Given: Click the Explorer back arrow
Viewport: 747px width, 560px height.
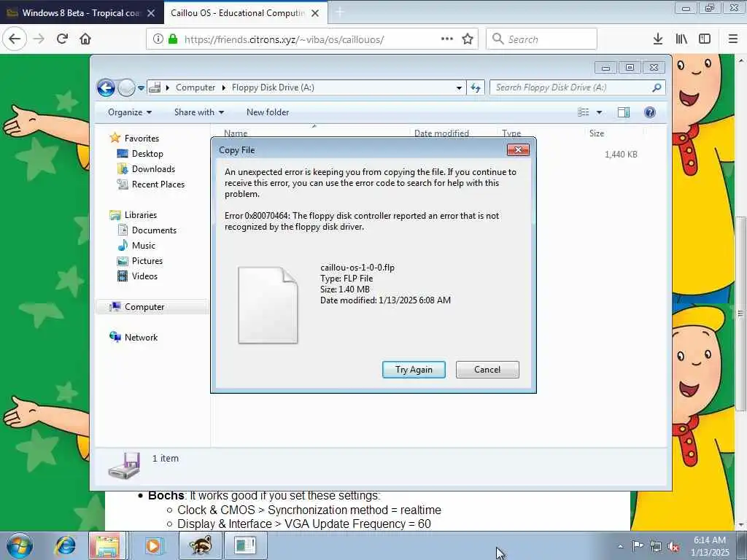Looking at the screenshot, I should [x=106, y=87].
